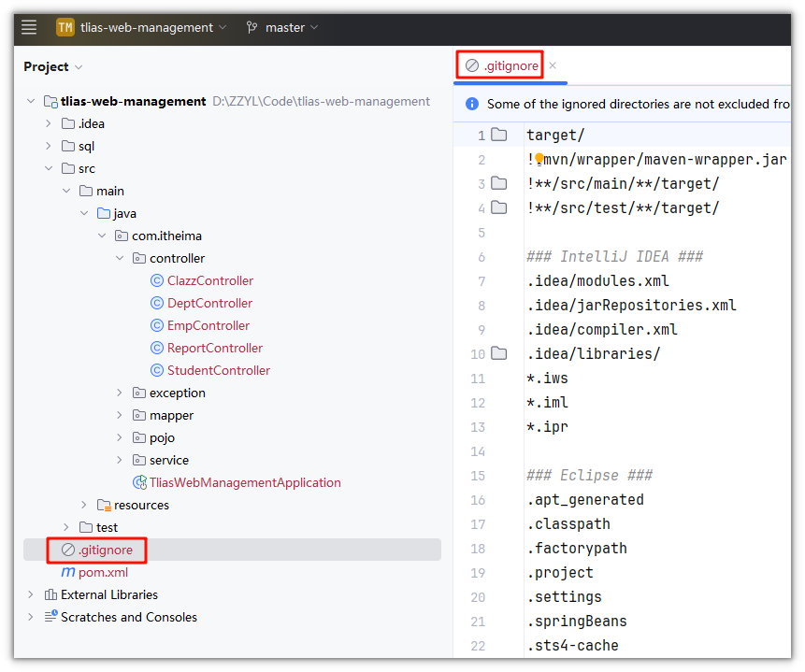Select EmpController in project tree

point(208,325)
